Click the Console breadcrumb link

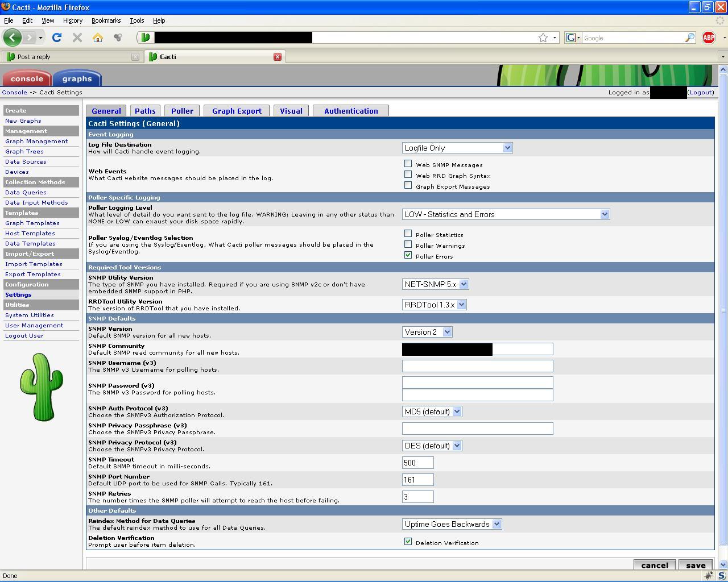click(14, 92)
